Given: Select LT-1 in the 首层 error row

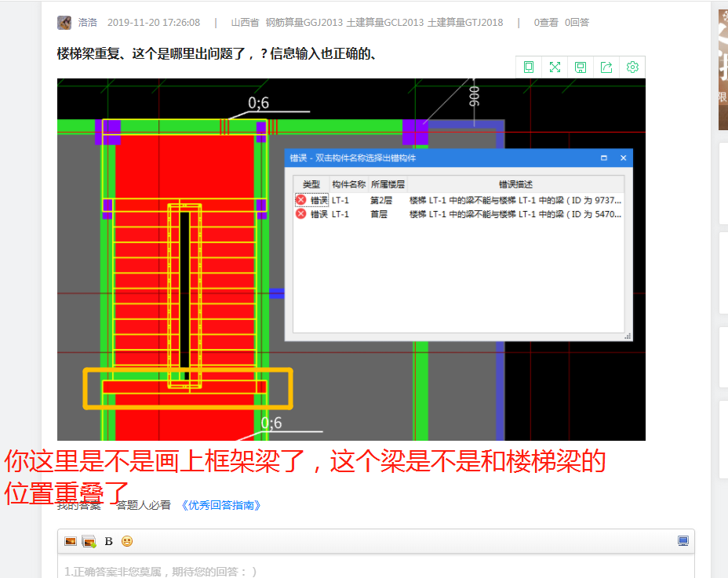Looking at the screenshot, I should pos(340,214).
